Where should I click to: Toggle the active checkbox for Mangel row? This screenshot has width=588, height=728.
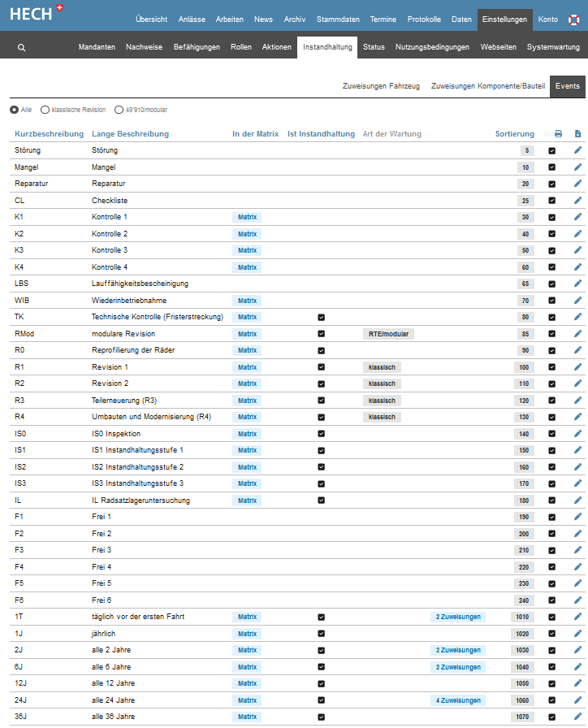[552, 167]
